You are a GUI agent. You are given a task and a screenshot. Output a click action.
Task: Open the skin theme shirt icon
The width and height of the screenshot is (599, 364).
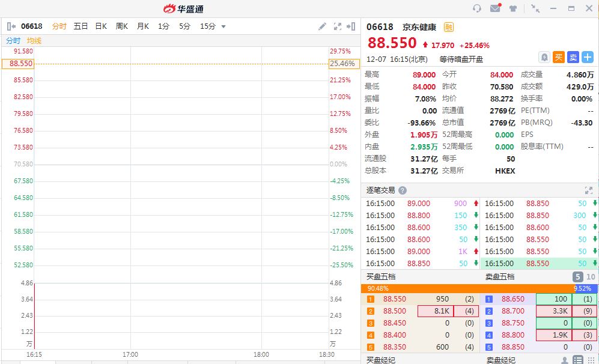(x=513, y=8)
